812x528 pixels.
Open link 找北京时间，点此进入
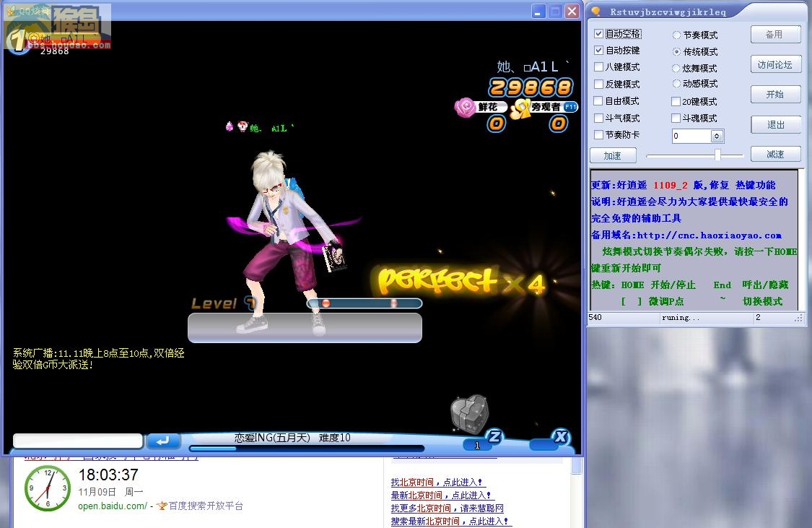click(437, 482)
